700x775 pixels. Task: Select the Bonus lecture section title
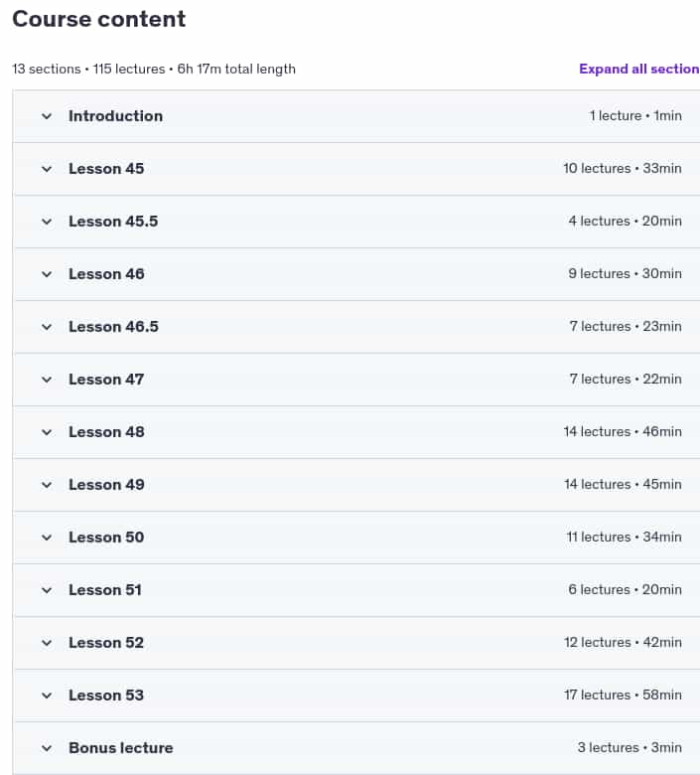pos(121,748)
